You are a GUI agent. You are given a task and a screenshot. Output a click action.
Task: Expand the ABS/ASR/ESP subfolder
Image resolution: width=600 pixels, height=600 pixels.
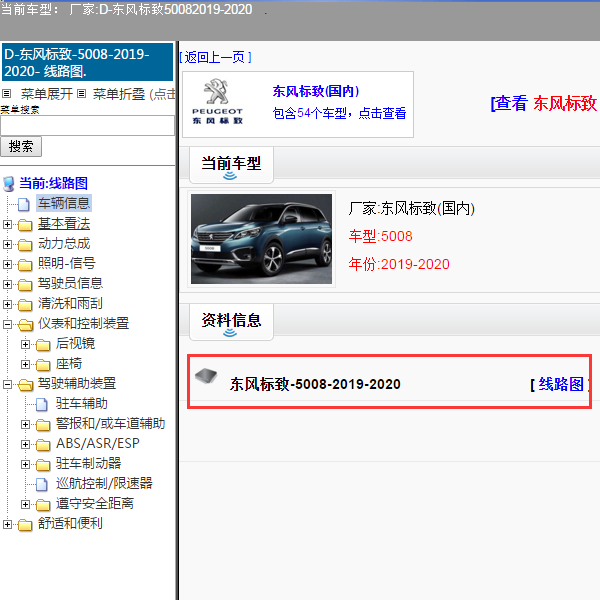pyautogui.click(x=25, y=444)
